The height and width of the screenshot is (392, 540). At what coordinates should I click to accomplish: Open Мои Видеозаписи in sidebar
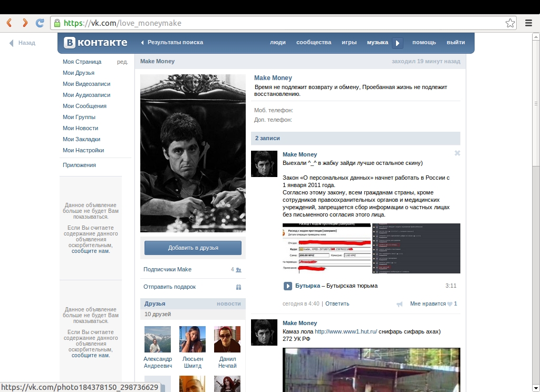point(86,84)
